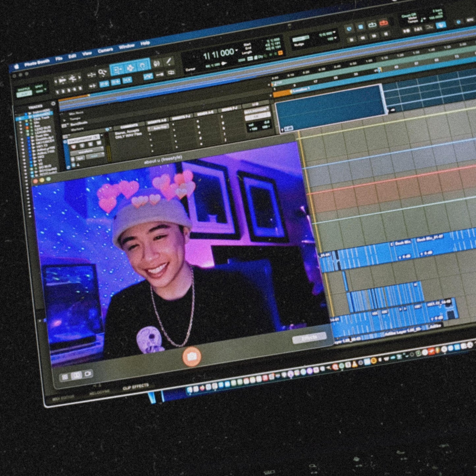
Task: Switch to four-photo burst mode
Action: tap(65, 377)
